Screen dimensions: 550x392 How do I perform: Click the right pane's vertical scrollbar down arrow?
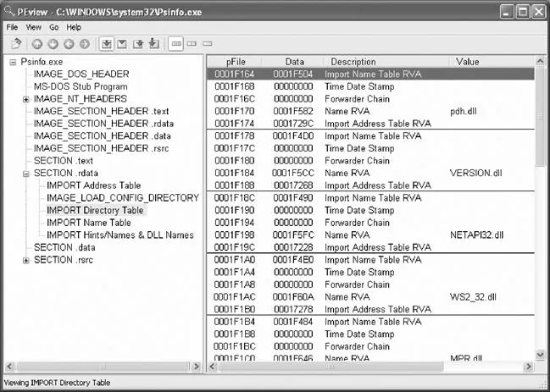(541, 356)
